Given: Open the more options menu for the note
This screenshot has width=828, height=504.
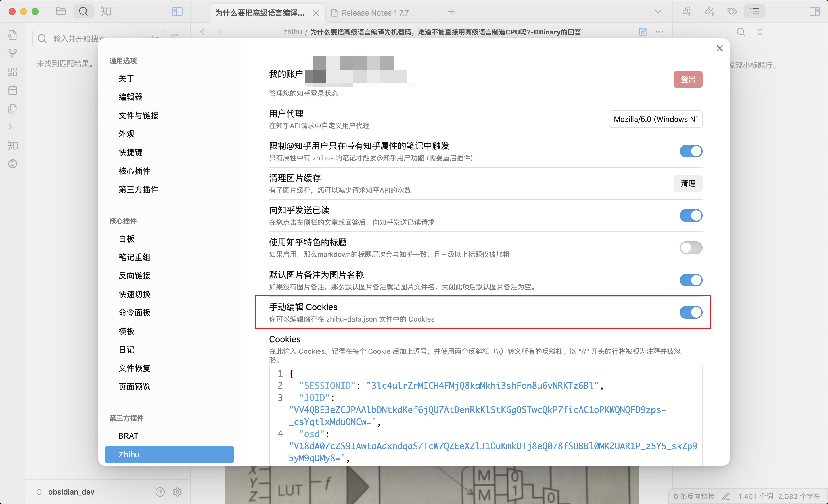Looking at the screenshot, I should (x=659, y=32).
